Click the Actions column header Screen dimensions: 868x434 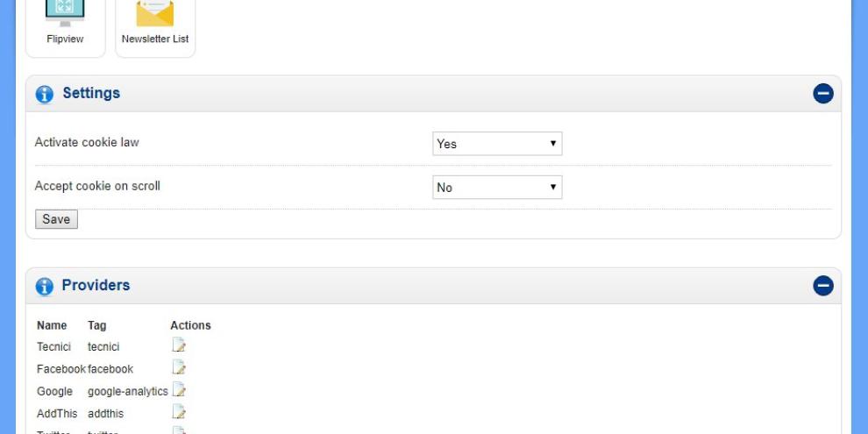pos(190,325)
